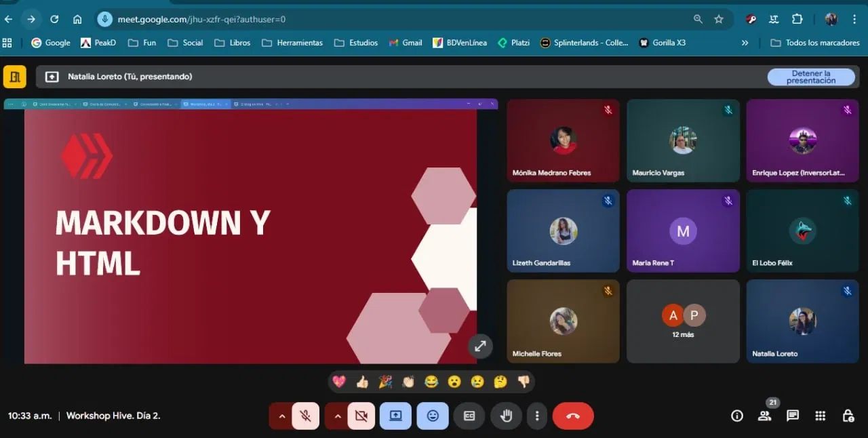Image resolution: width=868 pixels, height=438 pixels.
Task: Open host controls lock icon
Action: point(848,416)
